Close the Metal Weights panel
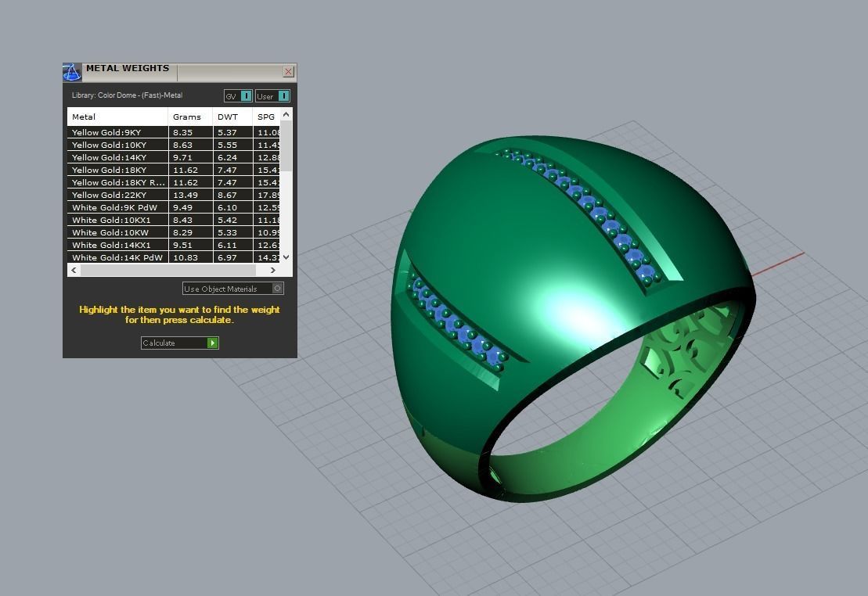868x596 pixels. point(288,71)
